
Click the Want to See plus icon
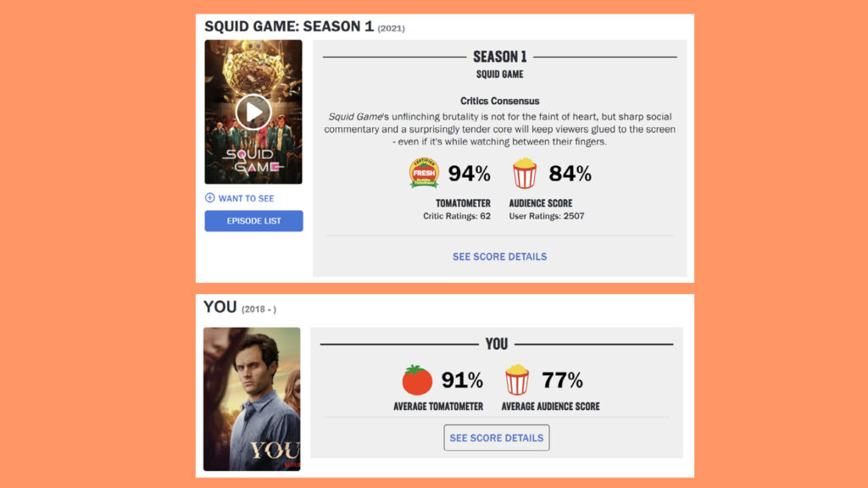pyautogui.click(x=210, y=198)
